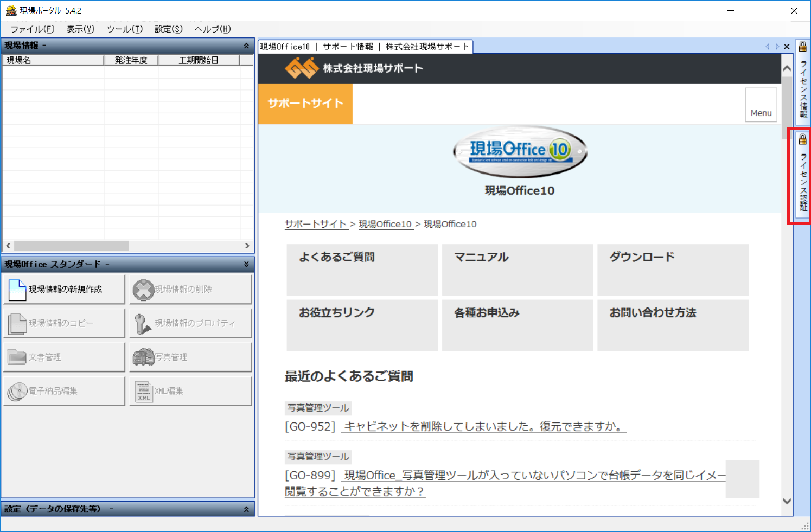The height and width of the screenshot is (532, 811).
Task: Click the よくあるご質問 tile
Action: pos(362,270)
